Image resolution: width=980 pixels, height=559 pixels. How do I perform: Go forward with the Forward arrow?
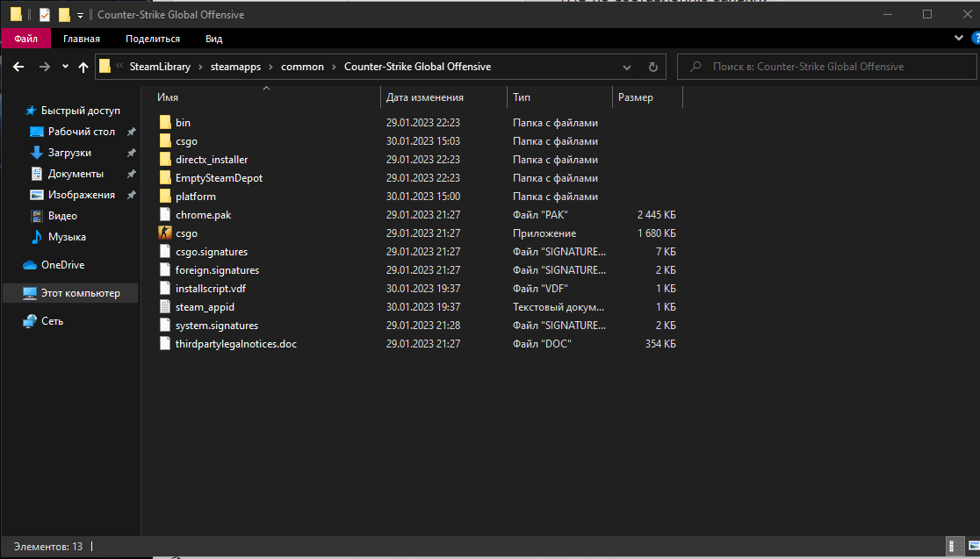[x=45, y=67]
